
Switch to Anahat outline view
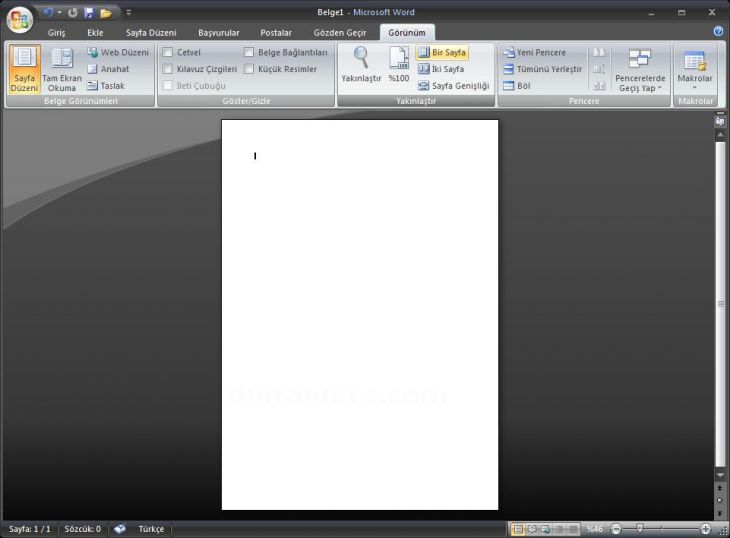108,69
